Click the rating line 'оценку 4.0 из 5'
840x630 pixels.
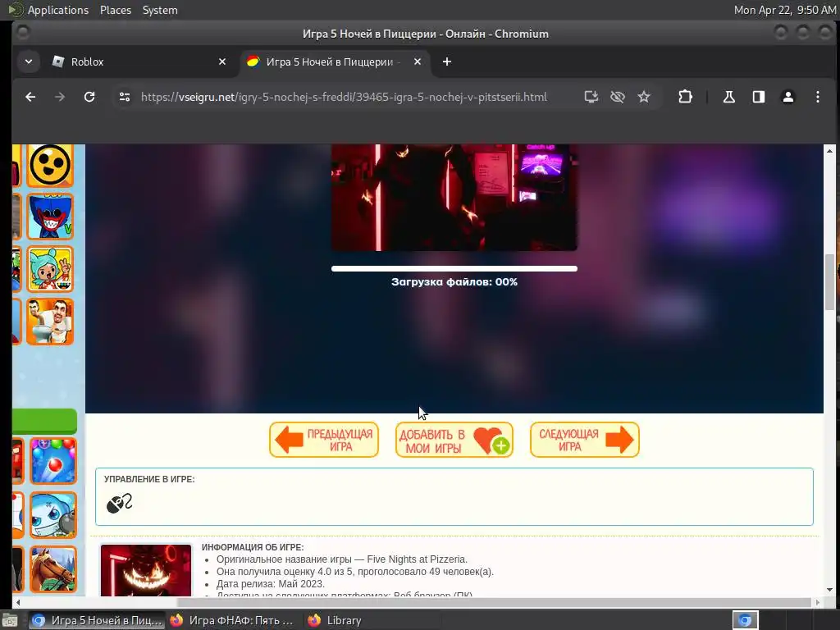click(x=355, y=572)
